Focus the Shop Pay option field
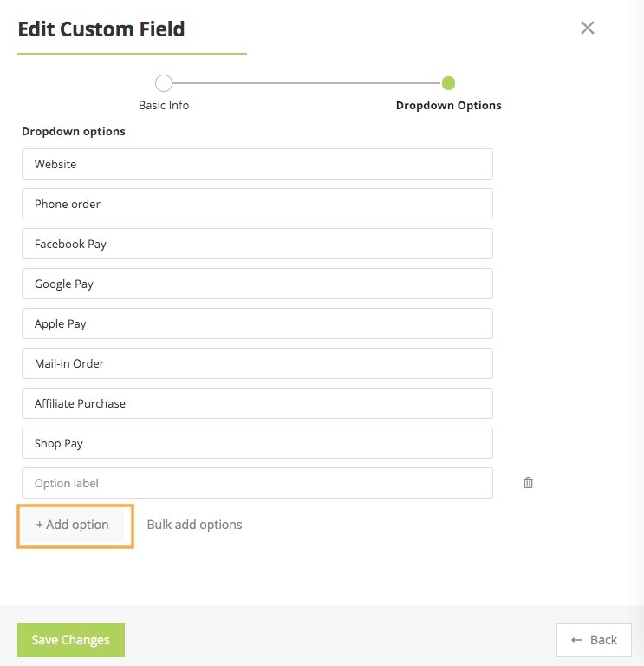Viewport: 644px width, 666px height. [x=257, y=443]
